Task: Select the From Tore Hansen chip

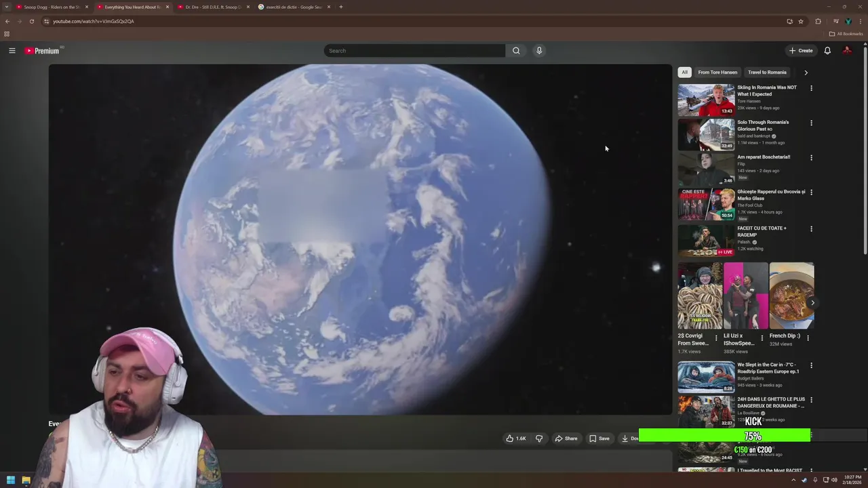Action: tap(717, 73)
